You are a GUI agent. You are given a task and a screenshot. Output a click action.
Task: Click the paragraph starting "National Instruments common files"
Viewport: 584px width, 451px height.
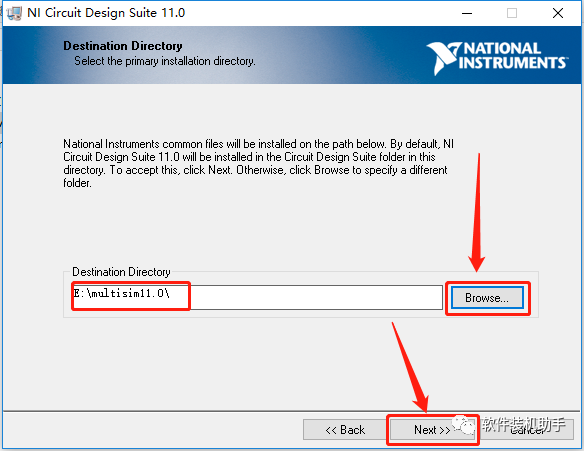tap(258, 163)
